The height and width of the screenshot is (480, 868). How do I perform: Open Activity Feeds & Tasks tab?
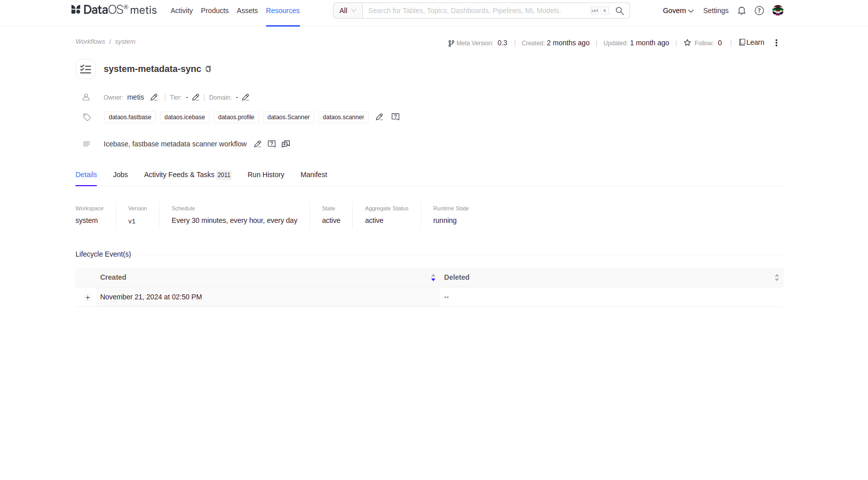click(188, 175)
